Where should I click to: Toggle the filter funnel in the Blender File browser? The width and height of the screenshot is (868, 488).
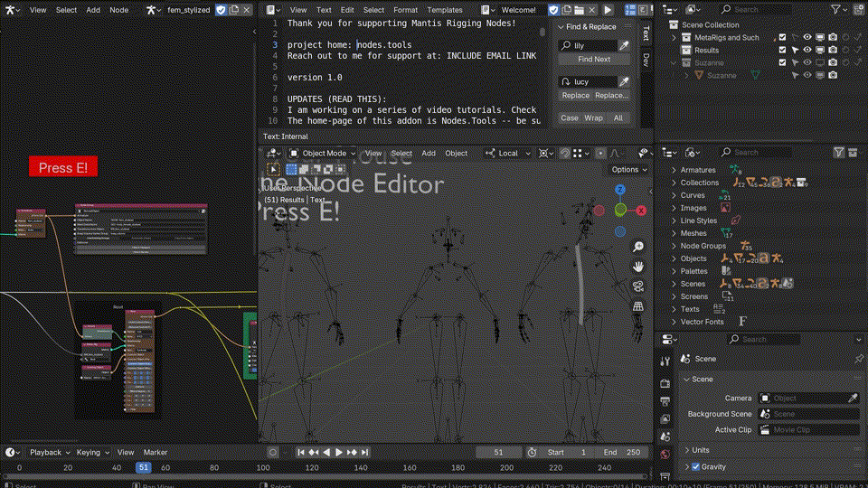click(x=839, y=152)
